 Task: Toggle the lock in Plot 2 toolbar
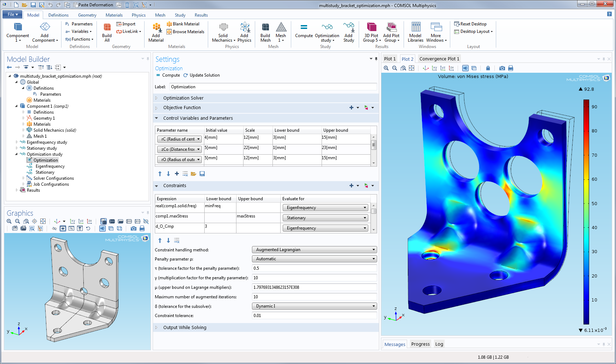488,68
